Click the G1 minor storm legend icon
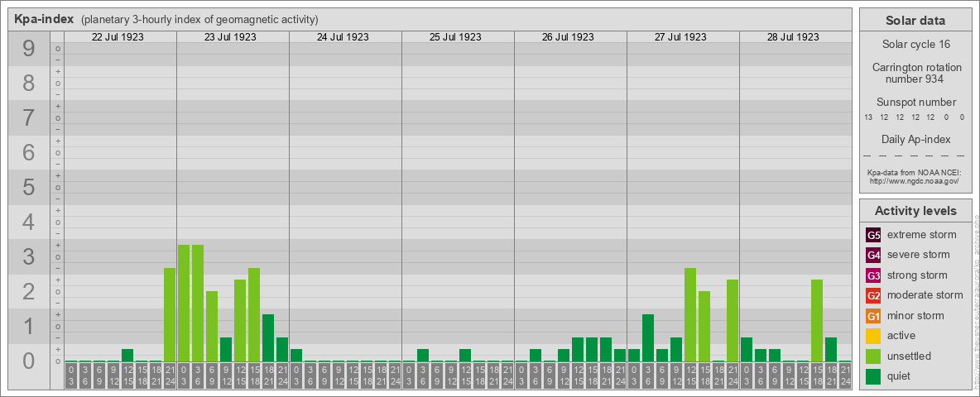The height and width of the screenshot is (397, 980). (873, 316)
